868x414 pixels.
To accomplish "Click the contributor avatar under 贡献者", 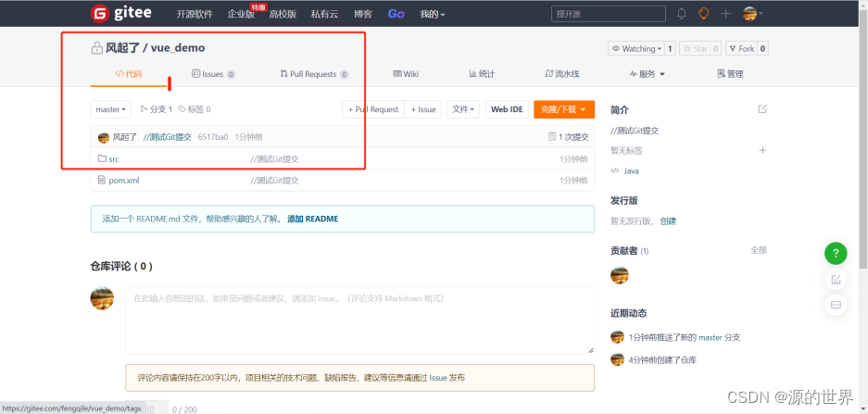I will coord(620,275).
